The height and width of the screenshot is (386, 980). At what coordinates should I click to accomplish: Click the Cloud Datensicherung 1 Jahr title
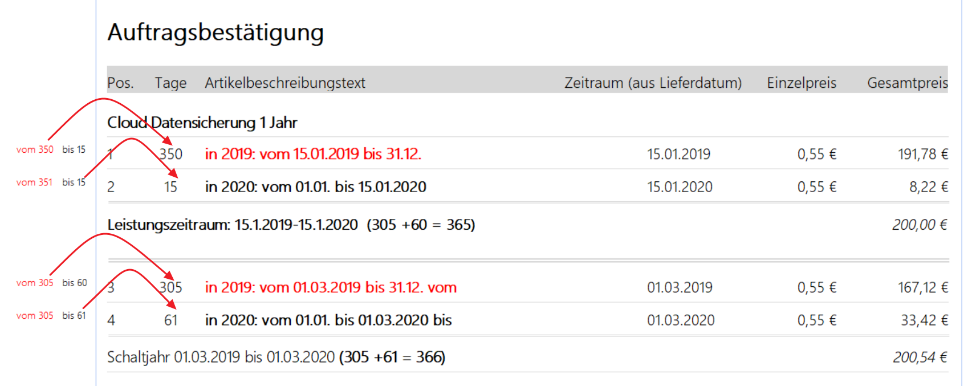click(x=202, y=123)
